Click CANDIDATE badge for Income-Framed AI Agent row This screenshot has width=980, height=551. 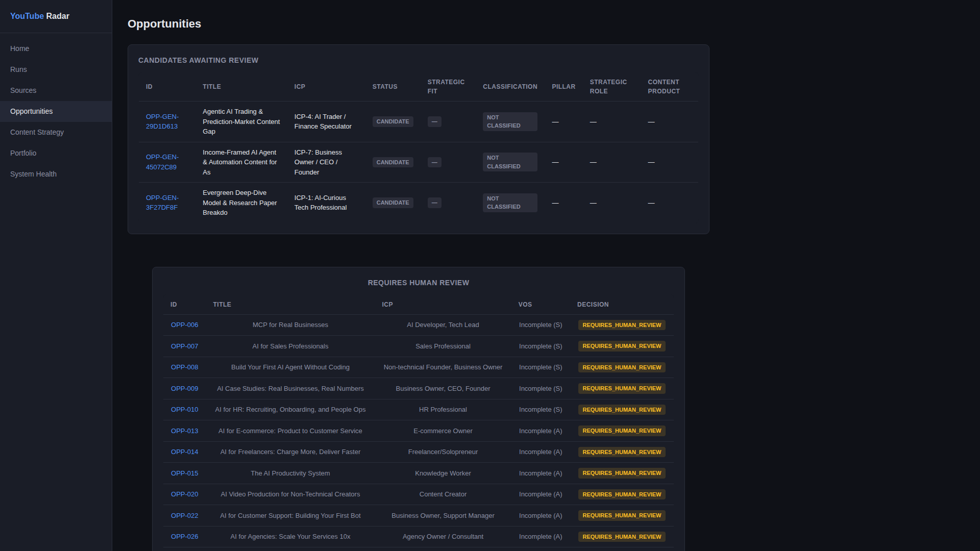click(x=393, y=162)
